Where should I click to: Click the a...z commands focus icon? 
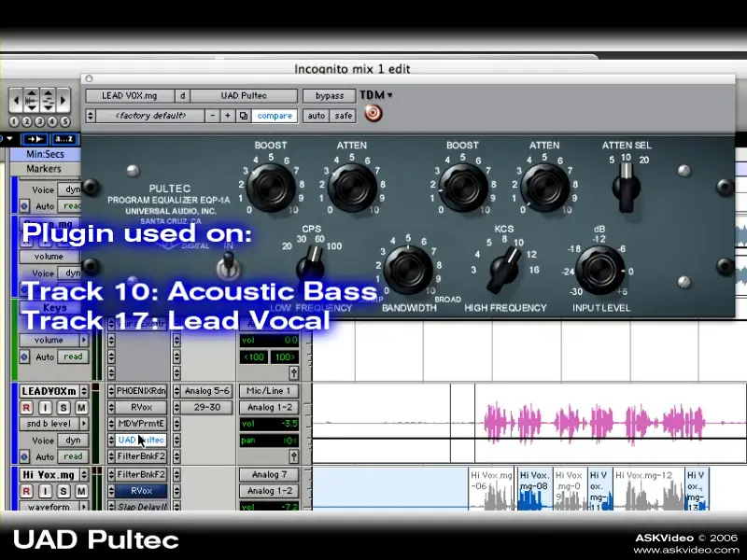64,139
